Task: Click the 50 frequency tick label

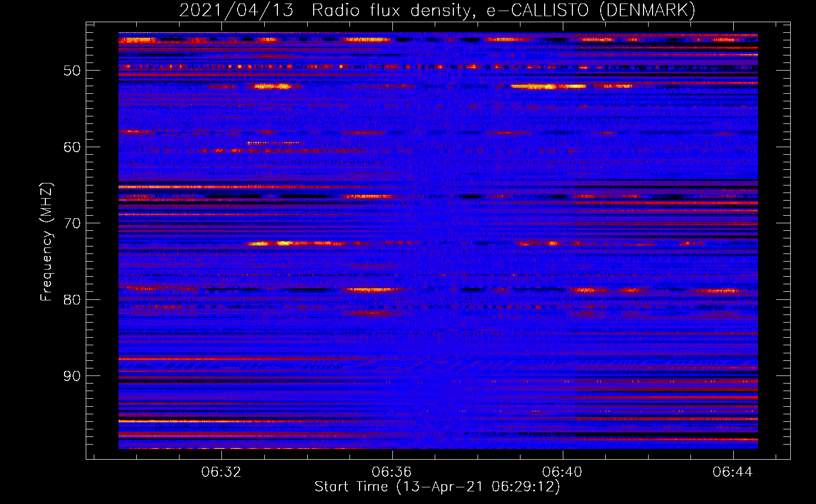Action: [72, 71]
